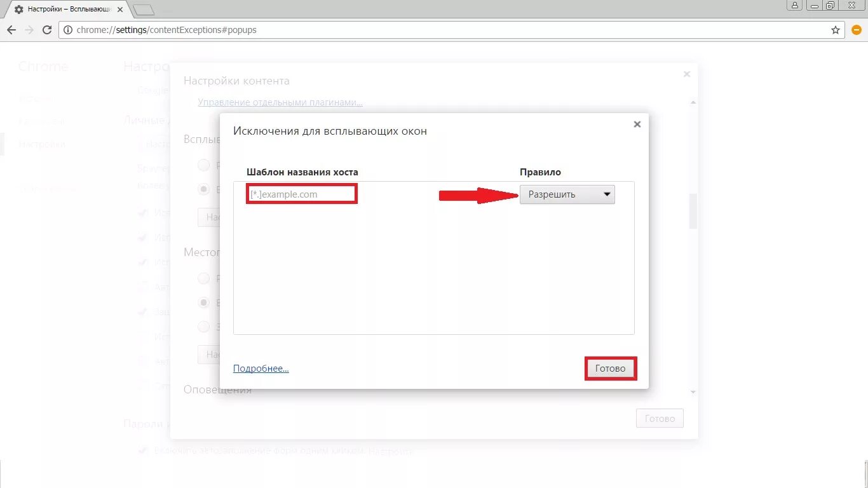The height and width of the screenshot is (488, 868).
Task: Choose the unselected radio under Всплывающие section
Action: pyautogui.click(x=204, y=165)
